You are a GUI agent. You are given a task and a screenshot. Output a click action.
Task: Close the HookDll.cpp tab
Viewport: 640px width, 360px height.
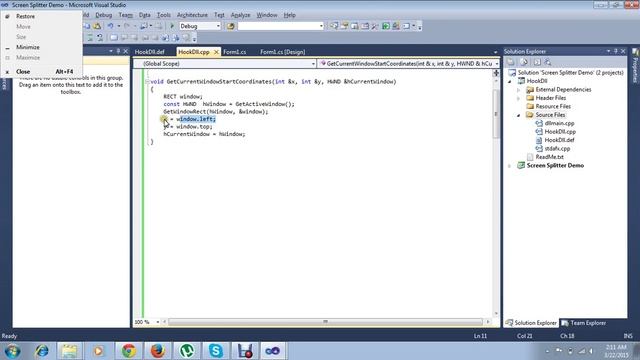216,52
